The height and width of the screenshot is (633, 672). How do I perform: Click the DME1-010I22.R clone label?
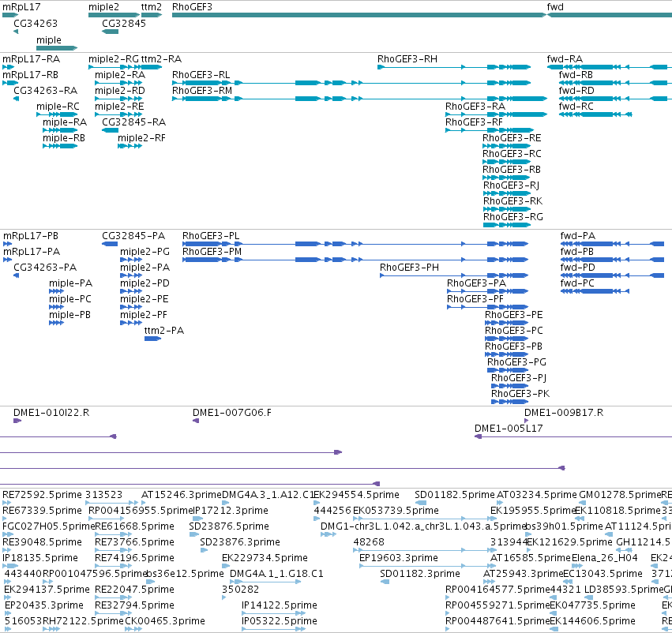(51, 413)
